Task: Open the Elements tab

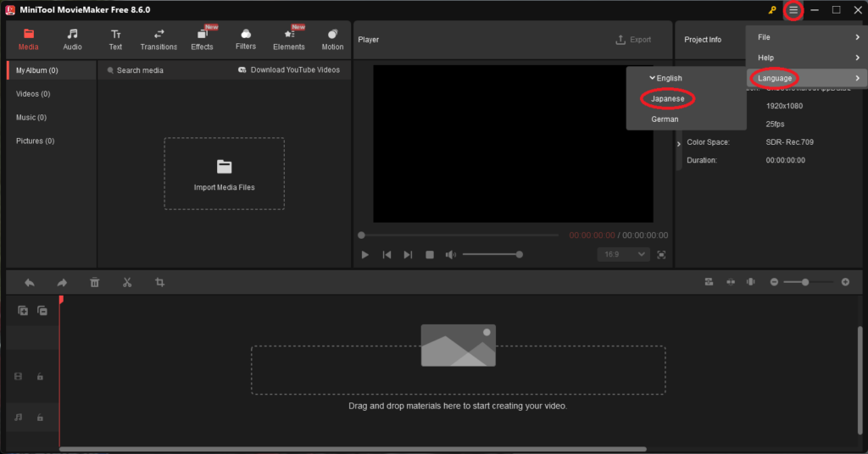Action: point(289,40)
